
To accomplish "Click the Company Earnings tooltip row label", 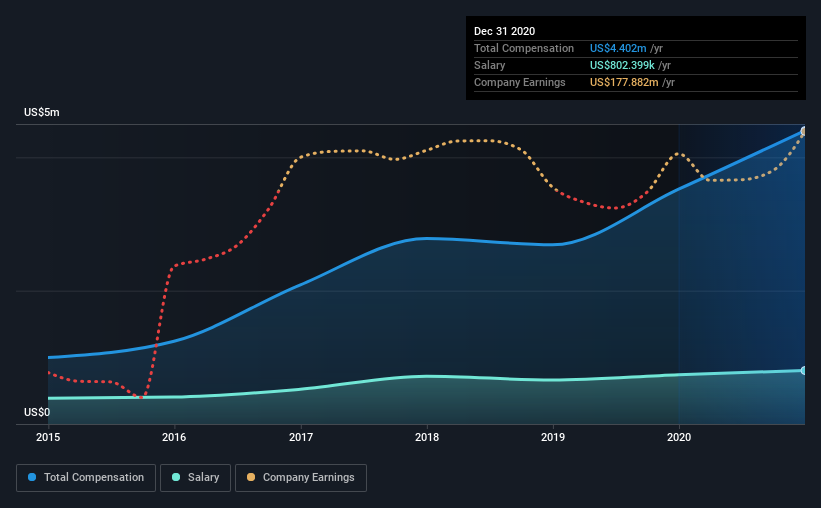I will pos(519,82).
